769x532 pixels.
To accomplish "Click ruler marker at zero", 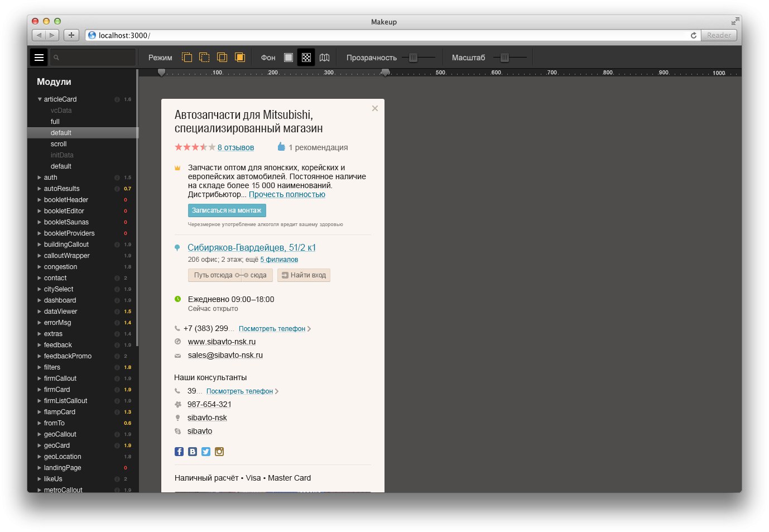I will pyautogui.click(x=161, y=73).
